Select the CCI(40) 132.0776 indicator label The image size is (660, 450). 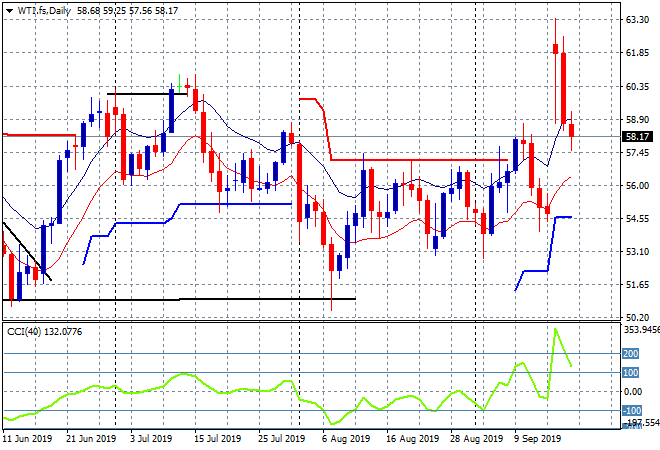(45, 332)
